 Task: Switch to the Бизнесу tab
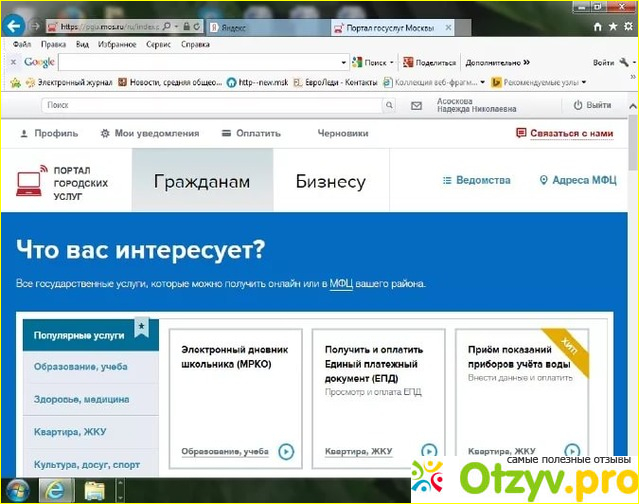click(330, 182)
